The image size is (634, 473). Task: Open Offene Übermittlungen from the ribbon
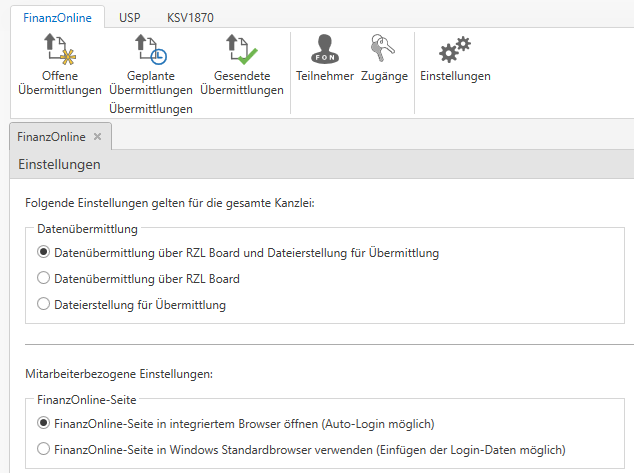click(x=60, y=62)
